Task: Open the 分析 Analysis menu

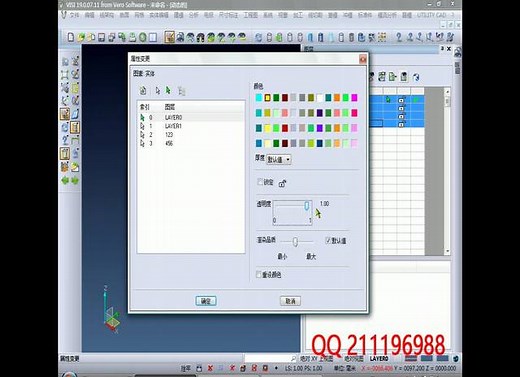Action: click(x=193, y=15)
